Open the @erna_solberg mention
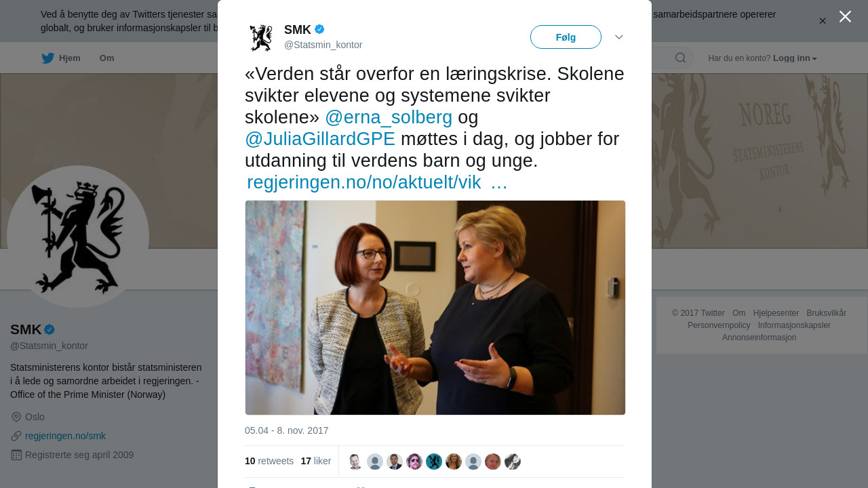 389,117
